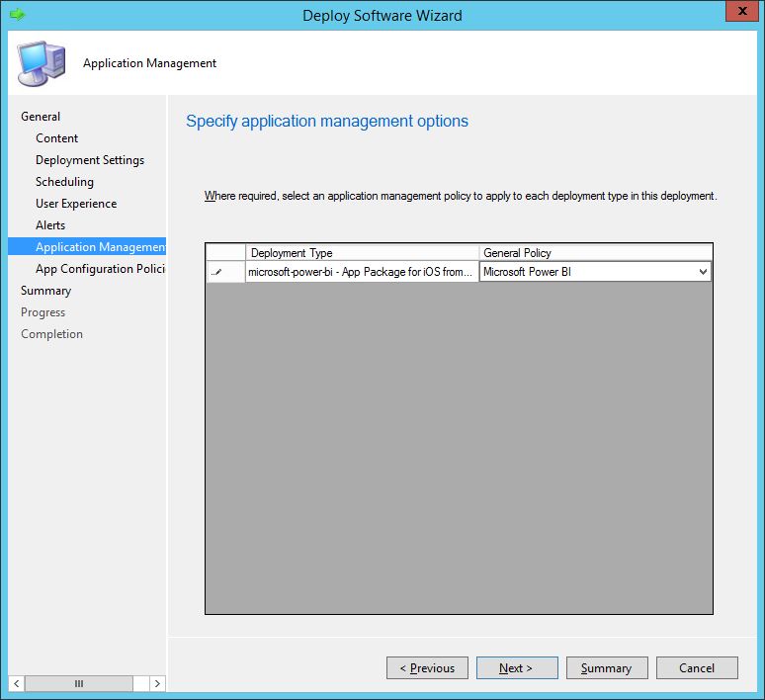
Task: Click the green arrow wizard icon in title bar
Action: tap(17, 14)
